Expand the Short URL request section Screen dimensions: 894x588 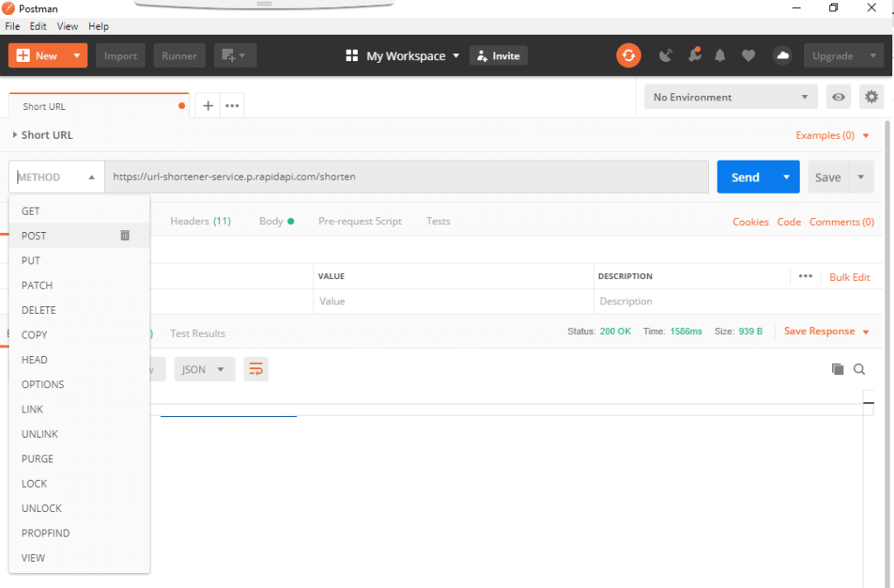tap(14, 134)
